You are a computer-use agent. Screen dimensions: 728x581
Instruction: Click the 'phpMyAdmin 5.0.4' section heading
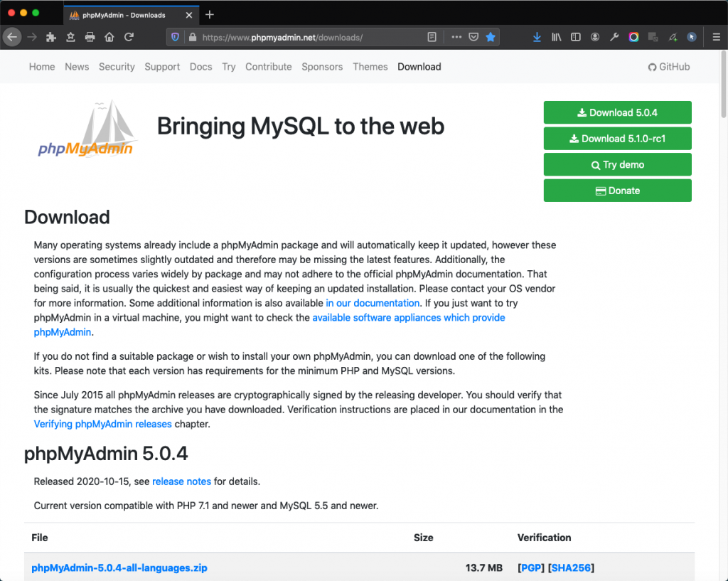click(106, 454)
